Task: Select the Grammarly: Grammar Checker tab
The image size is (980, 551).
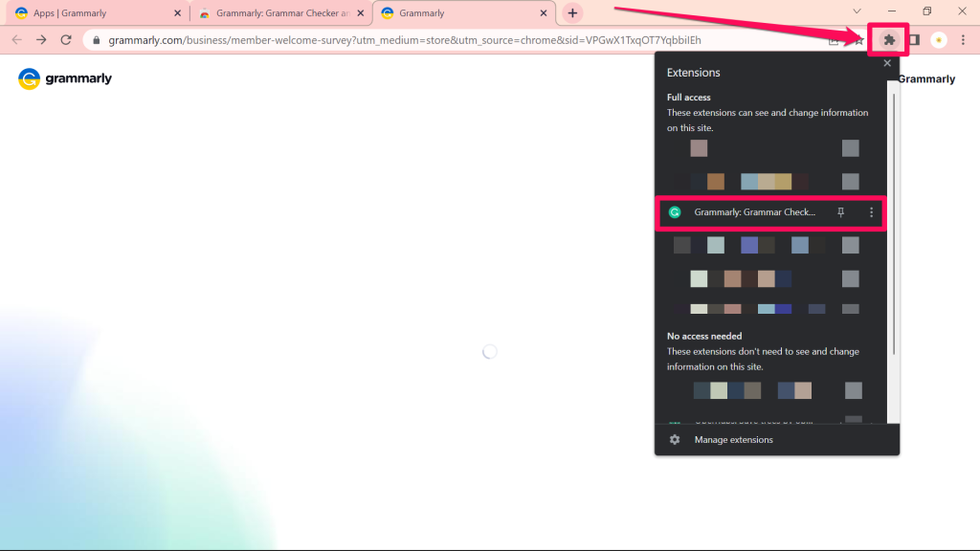Action: click(x=278, y=12)
